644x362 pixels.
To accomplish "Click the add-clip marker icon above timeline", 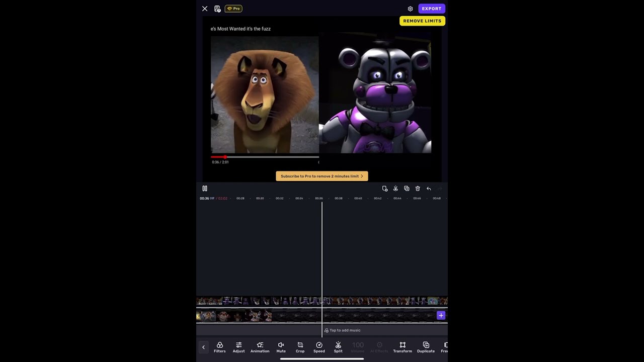I will (385, 189).
